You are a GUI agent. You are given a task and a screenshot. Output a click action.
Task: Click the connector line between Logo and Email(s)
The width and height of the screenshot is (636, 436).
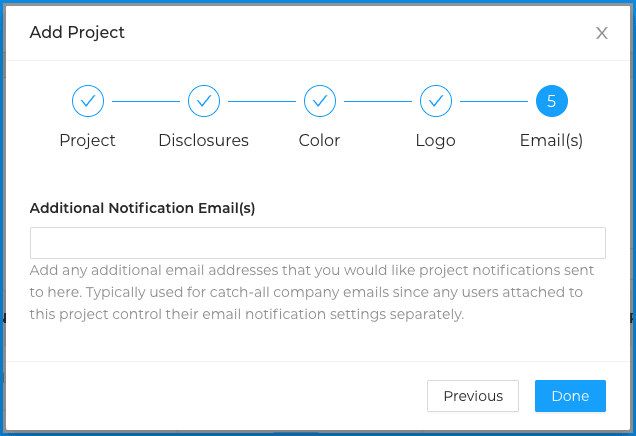coord(494,101)
